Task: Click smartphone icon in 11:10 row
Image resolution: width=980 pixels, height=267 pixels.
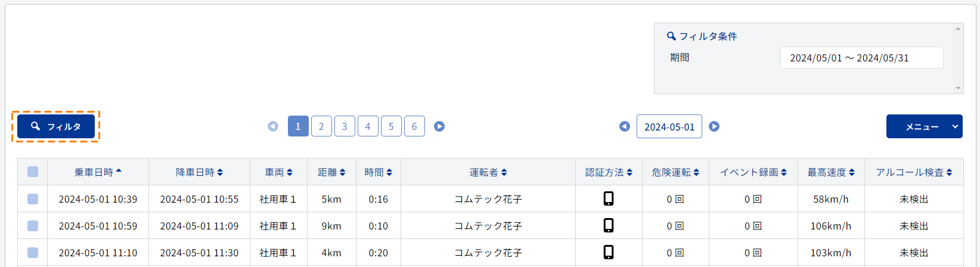Action: click(609, 252)
